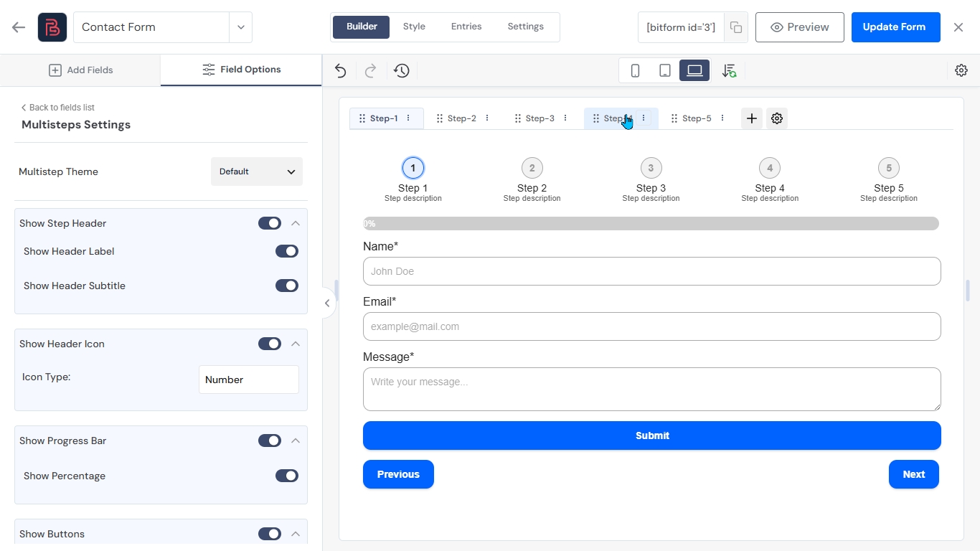Switch to mobile view
980x551 pixels.
pos(635,70)
